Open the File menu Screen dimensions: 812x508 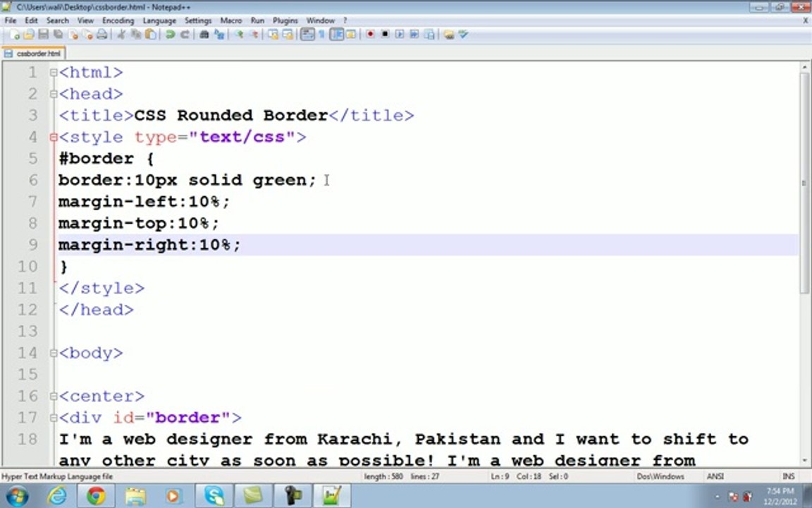[x=11, y=20]
